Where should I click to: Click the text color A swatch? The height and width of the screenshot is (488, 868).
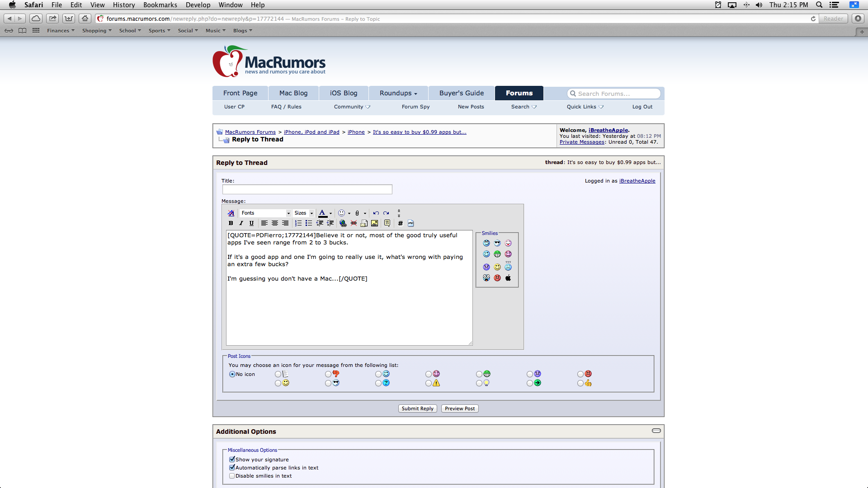pos(322,213)
